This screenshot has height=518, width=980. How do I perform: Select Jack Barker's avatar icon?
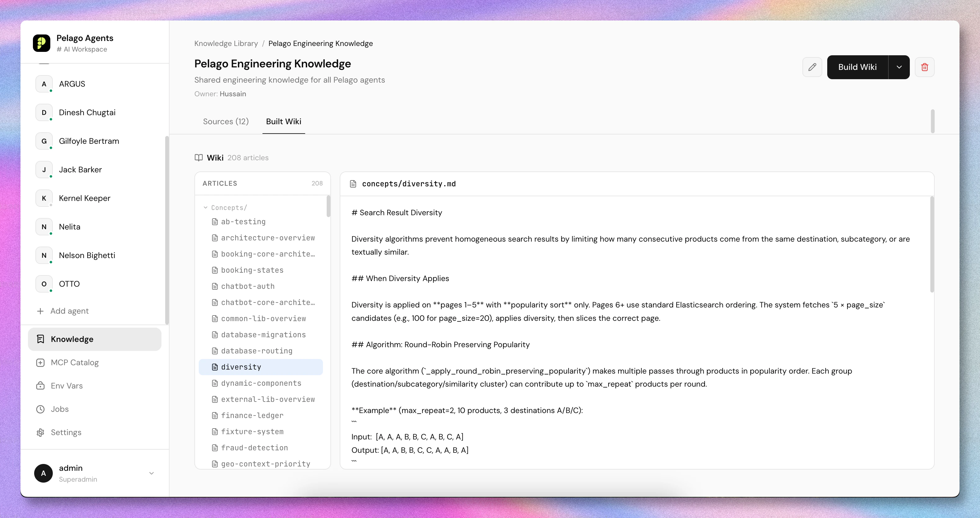(44, 169)
